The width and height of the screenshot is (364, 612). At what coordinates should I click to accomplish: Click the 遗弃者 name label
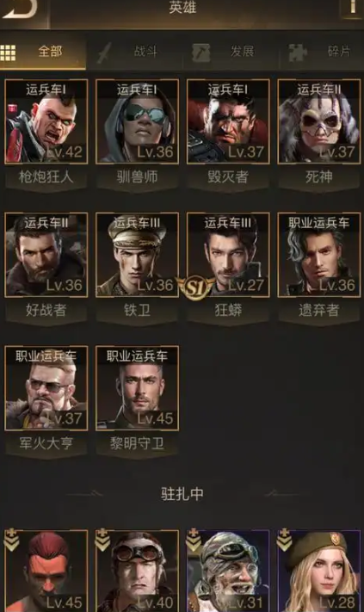point(318,310)
